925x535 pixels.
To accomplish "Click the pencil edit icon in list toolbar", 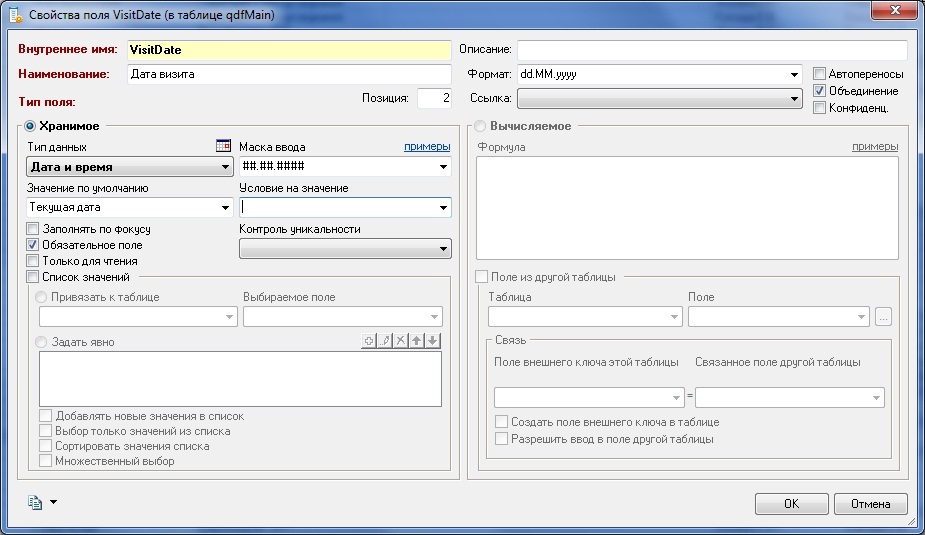I will pyautogui.click(x=385, y=341).
